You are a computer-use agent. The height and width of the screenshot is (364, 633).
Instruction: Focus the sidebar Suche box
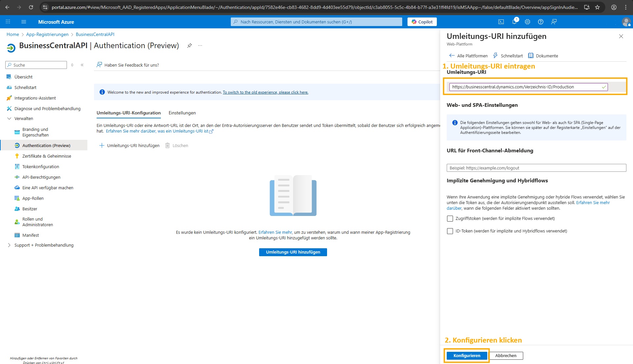[36, 65]
